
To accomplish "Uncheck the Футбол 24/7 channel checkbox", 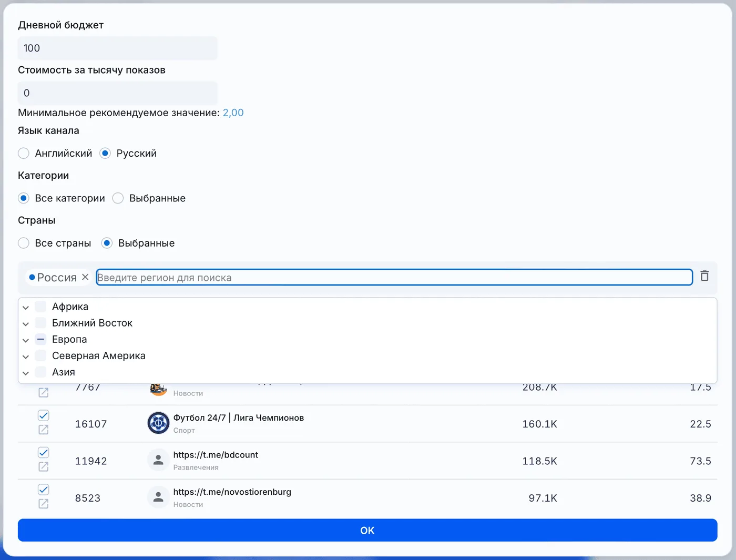I will [x=44, y=415].
